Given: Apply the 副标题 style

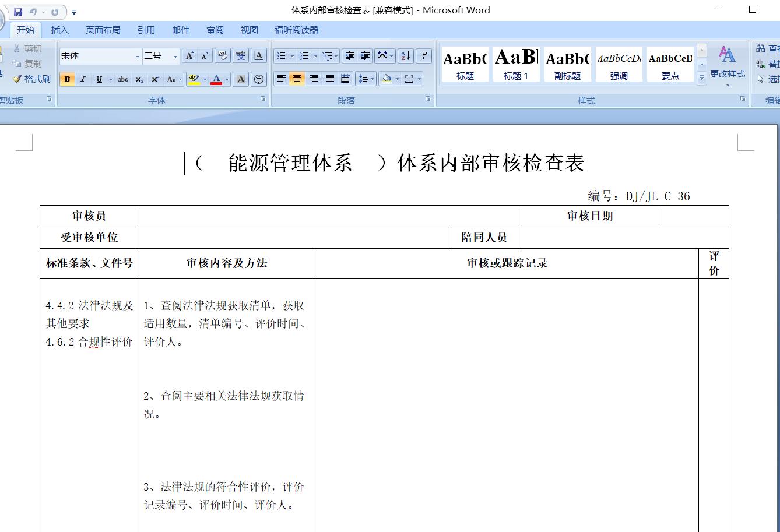Looking at the screenshot, I should point(568,64).
